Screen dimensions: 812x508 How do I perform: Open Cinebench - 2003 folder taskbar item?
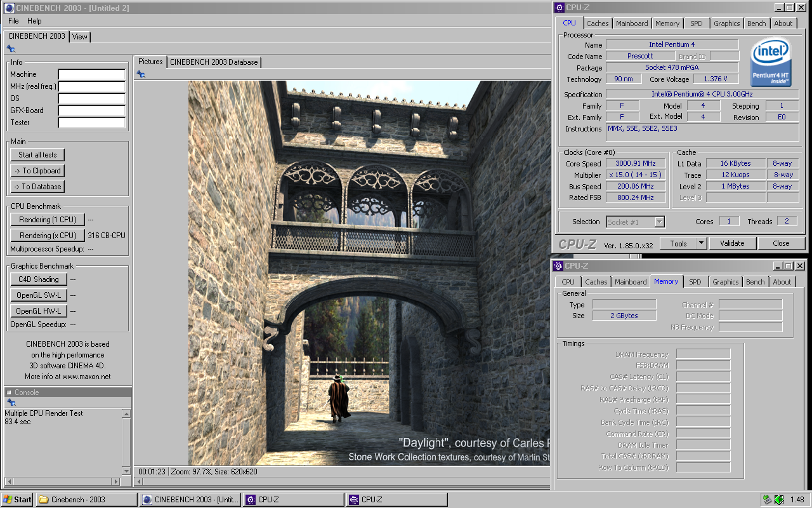pos(87,500)
